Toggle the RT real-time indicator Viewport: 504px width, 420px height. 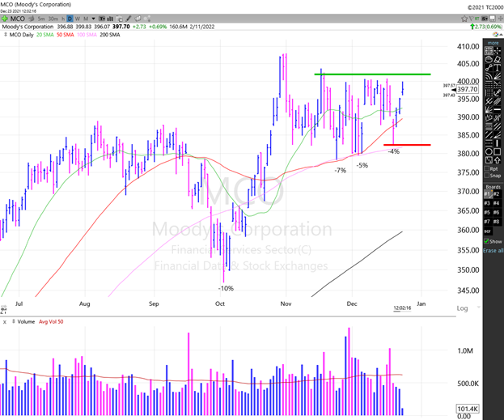[477, 19]
